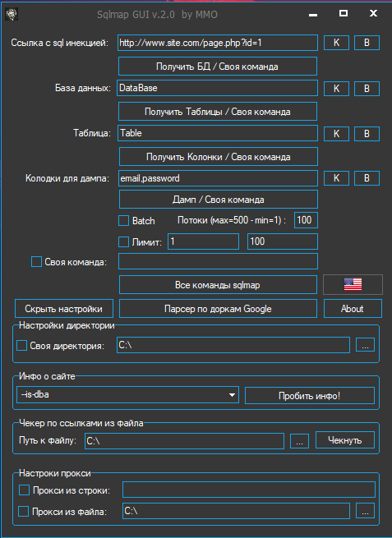Viewport: 392px width, 538px height.
Task: Browse for checker file with ... button
Action: (299, 441)
